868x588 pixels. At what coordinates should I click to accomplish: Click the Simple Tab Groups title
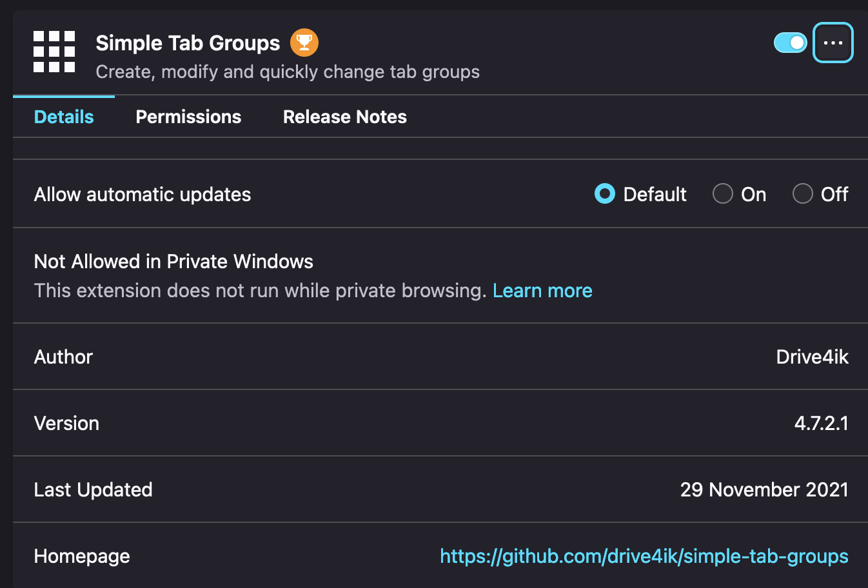(188, 43)
